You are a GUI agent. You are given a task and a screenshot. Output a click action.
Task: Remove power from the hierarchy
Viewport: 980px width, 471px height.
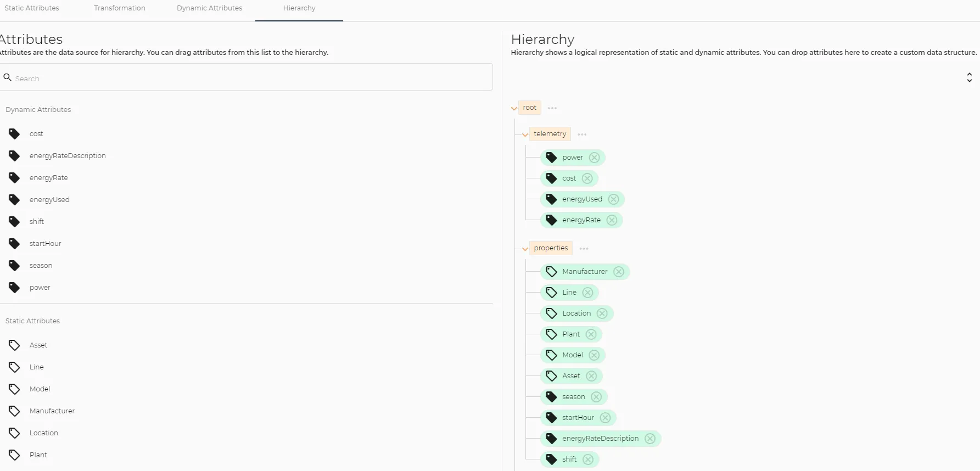(594, 158)
